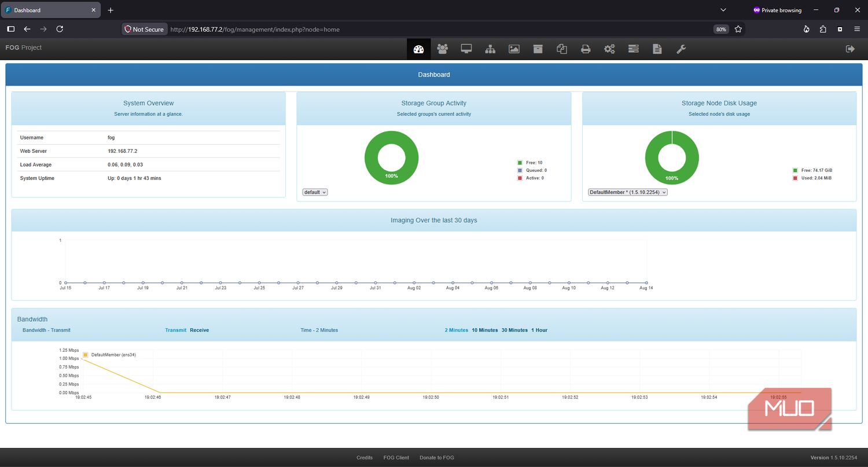Click the green Free legend swatch in Storage Group Activity
This screenshot has height=467, width=868.
tap(520, 163)
